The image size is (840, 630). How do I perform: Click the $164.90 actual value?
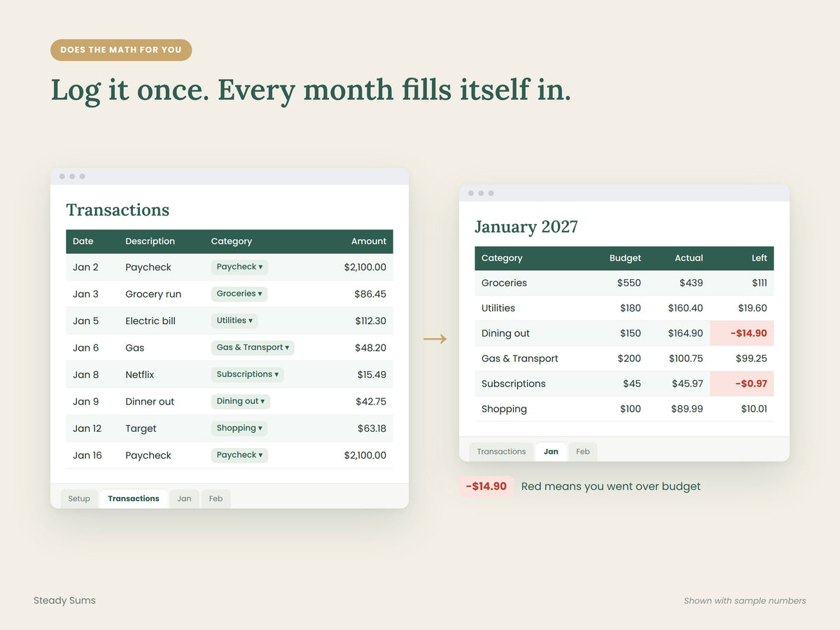tap(685, 333)
